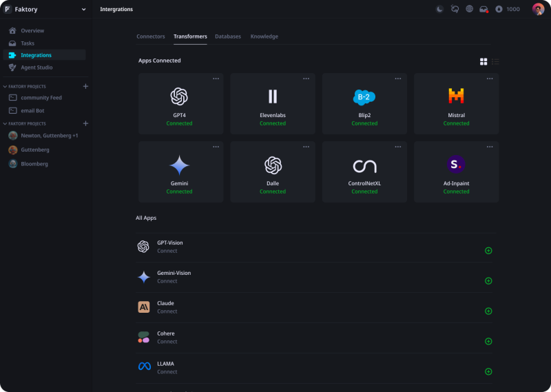Viewport: 551px width, 392px height.
Task: Add project with first plus icon
Action: click(x=85, y=86)
